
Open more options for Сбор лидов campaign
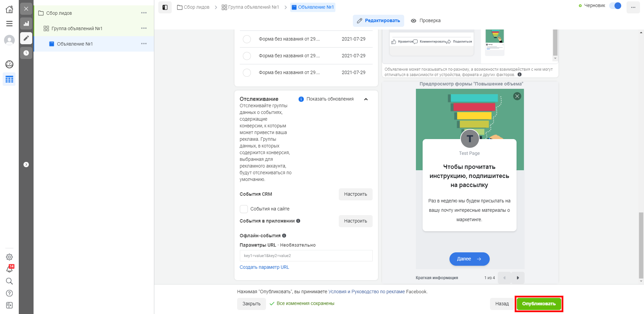pyautogui.click(x=144, y=13)
